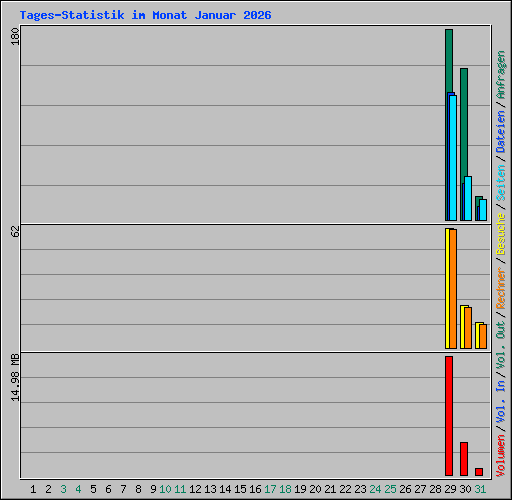Click the yellow Besuche bar for day 29
This screenshot has width=512, height=500.
(447, 288)
